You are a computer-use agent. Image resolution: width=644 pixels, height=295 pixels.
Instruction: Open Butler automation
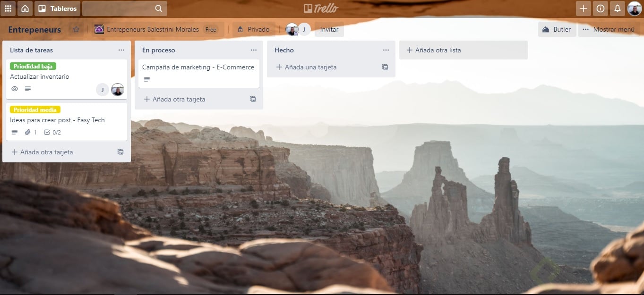557,29
